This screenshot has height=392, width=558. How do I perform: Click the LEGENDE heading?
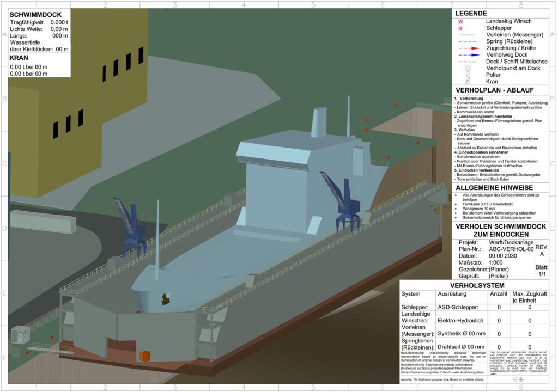click(x=471, y=13)
